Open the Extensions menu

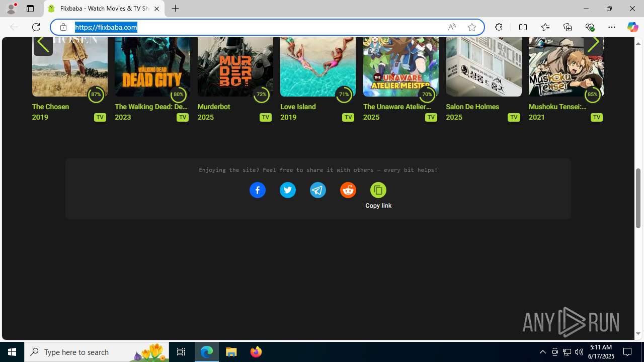click(x=499, y=27)
